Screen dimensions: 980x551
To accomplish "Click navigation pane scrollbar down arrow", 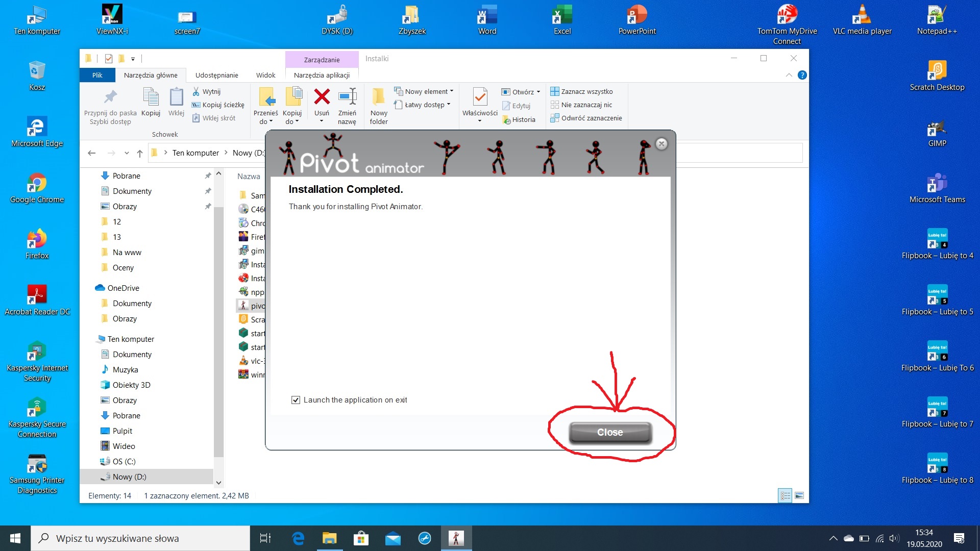I will point(218,482).
